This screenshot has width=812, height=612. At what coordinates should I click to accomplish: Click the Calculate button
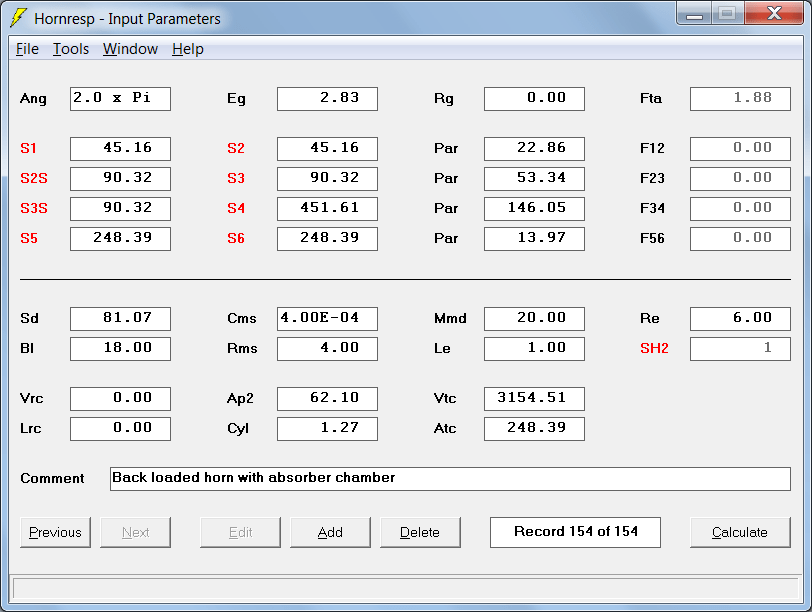740,532
